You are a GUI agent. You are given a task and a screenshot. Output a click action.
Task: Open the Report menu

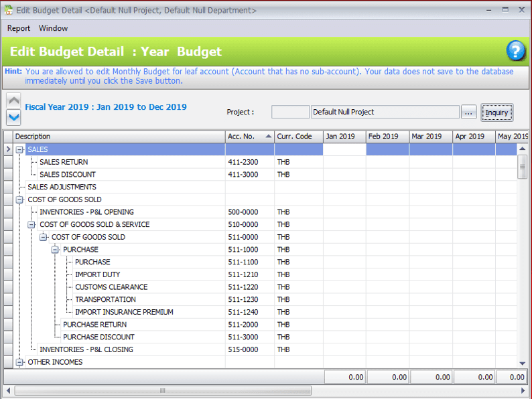coord(19,28)
